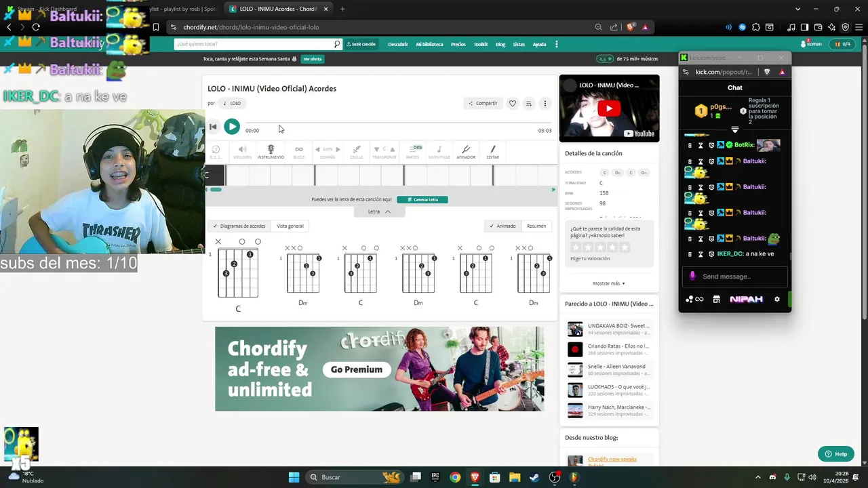The width and height of the screenshot is (868, 488).
Task: Open Steam from the taskbar
Action: (x=535, y=477)
